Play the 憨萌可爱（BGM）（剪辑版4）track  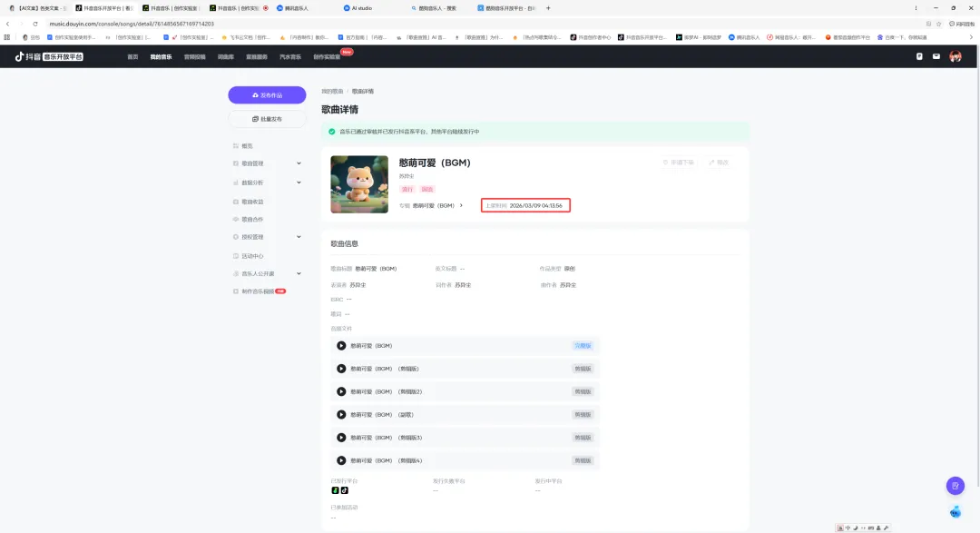point(342,459)
